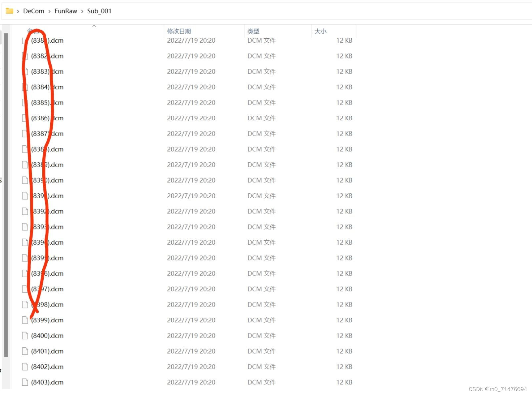Select file icon of (8396).dcm
The width and height of the screenshot is (532, 395).
(x=25, y=273)
